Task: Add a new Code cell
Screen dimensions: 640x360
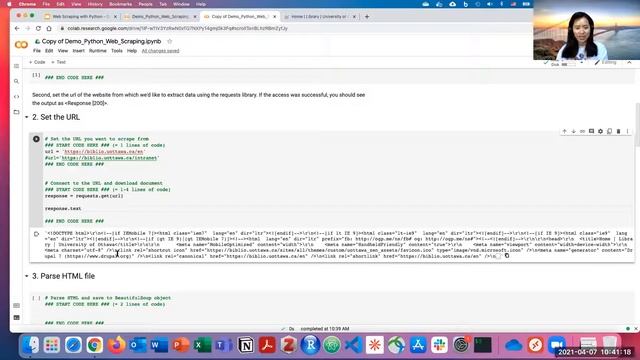Action: coord(37,62)
